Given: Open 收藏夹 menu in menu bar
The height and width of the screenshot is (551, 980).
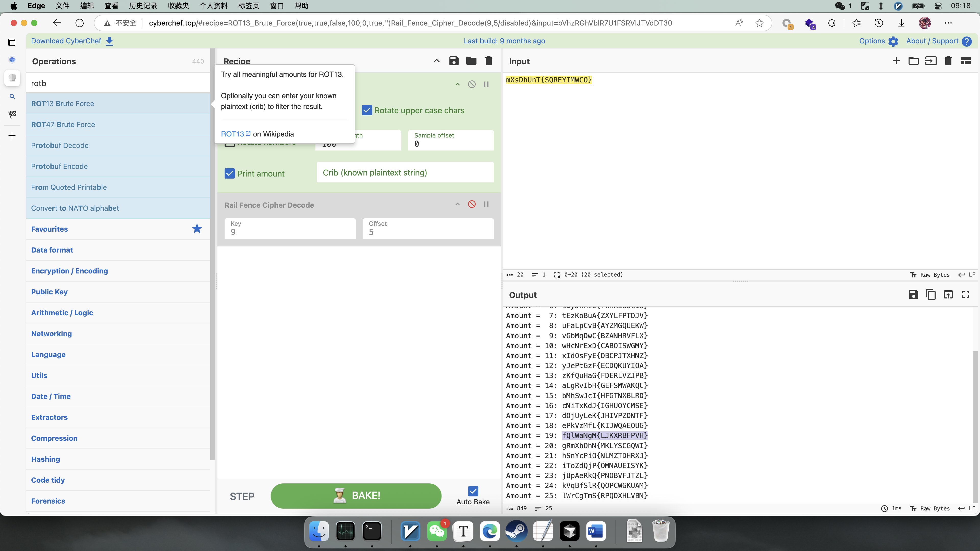Looking at the screenshot, I should 178,6.
